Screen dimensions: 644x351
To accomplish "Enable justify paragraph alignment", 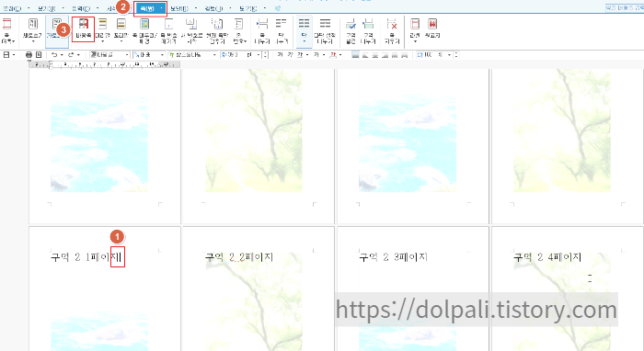I will [356, 54].
